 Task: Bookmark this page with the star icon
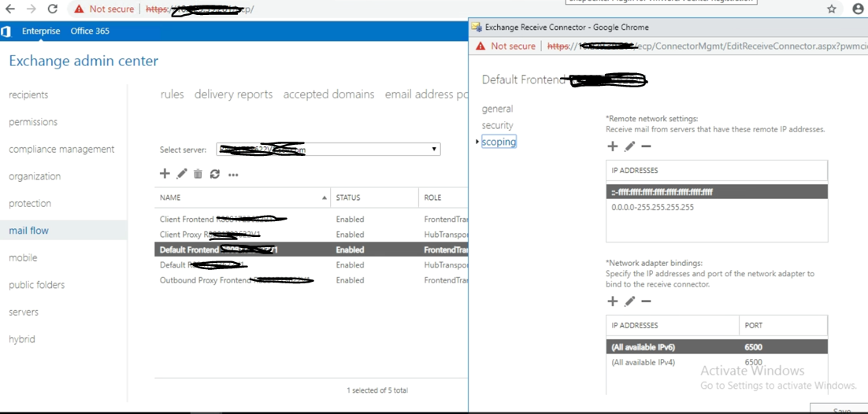(832, 9)
